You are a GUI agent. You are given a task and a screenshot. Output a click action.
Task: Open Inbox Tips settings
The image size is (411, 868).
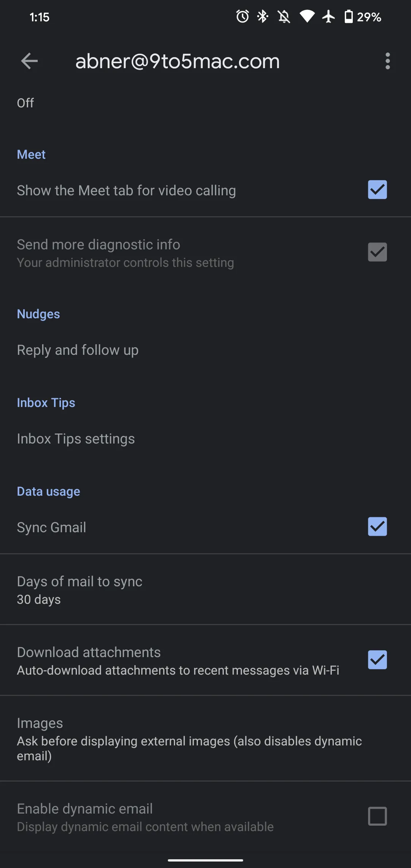click(x=76, y=439)
